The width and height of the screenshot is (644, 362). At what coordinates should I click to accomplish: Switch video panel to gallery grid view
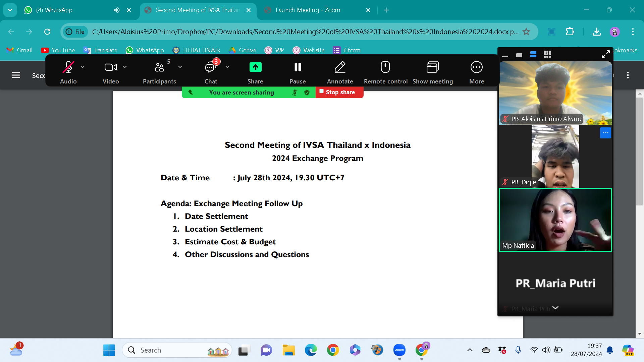click(x=547, y=55)
